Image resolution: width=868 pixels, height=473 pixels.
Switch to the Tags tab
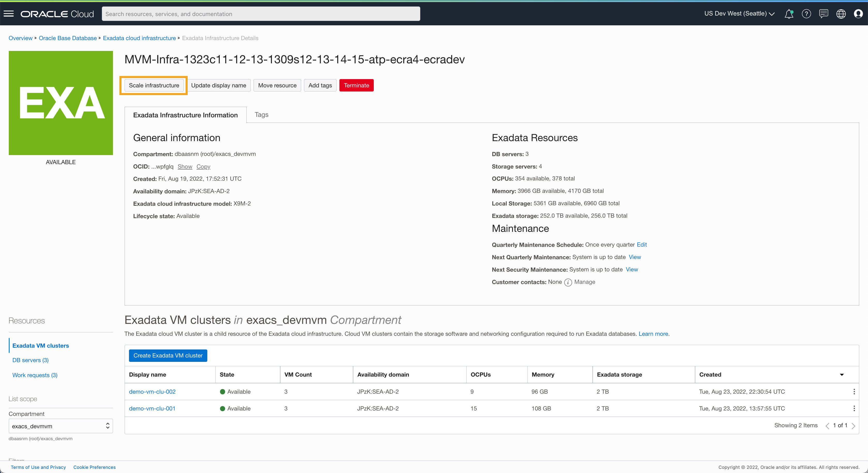(262, 115)
